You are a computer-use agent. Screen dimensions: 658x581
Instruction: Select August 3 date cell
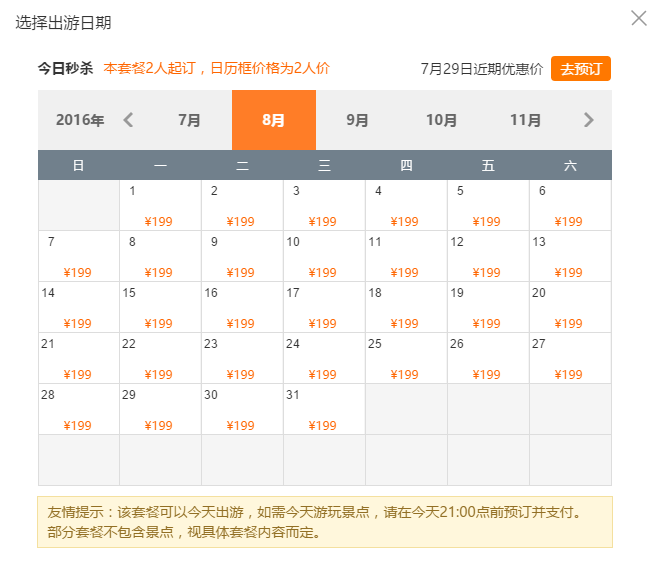(324, 206)
